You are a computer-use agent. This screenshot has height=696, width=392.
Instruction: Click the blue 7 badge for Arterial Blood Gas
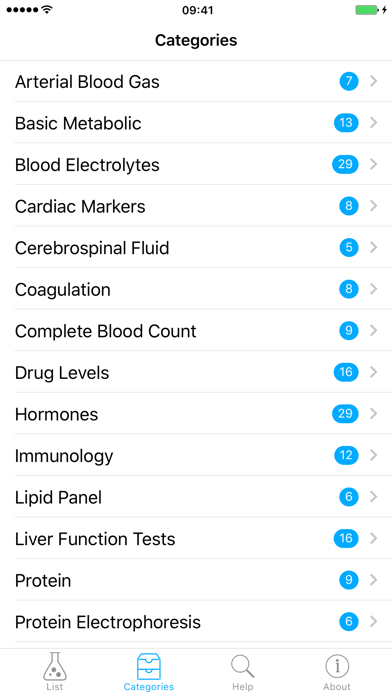[349, 81]
